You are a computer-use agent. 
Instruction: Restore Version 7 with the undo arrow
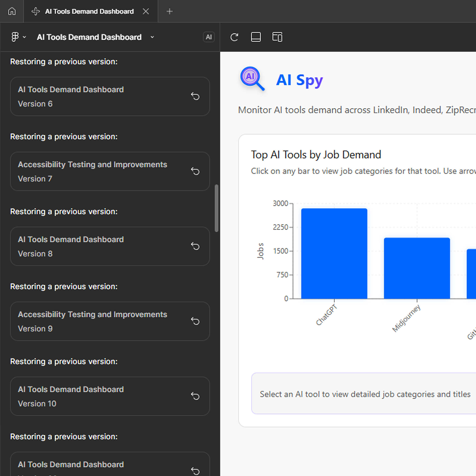[x=195, y=171]
